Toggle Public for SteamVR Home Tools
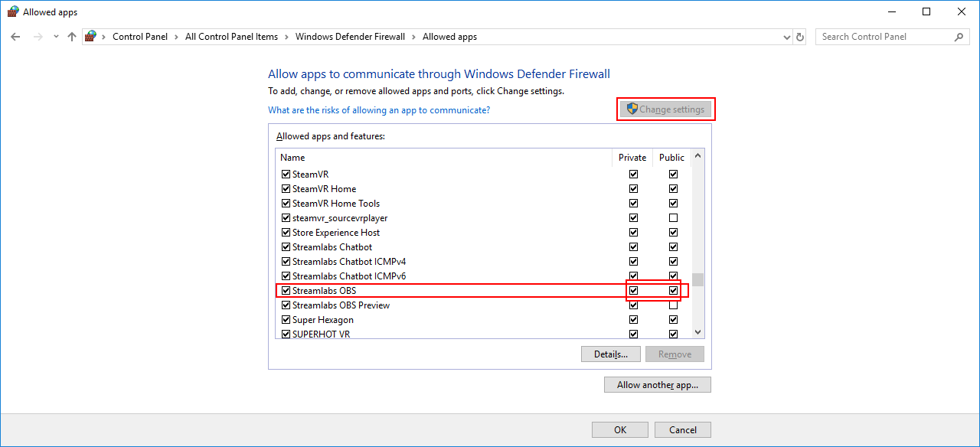Screen dimensions: 980x447 click(673, 204)
